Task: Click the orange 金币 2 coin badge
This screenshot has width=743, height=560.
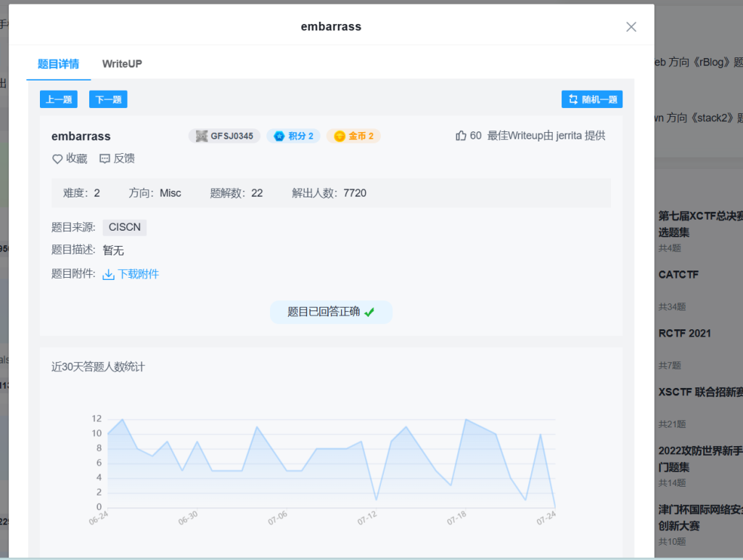Action: pos(353,136)
